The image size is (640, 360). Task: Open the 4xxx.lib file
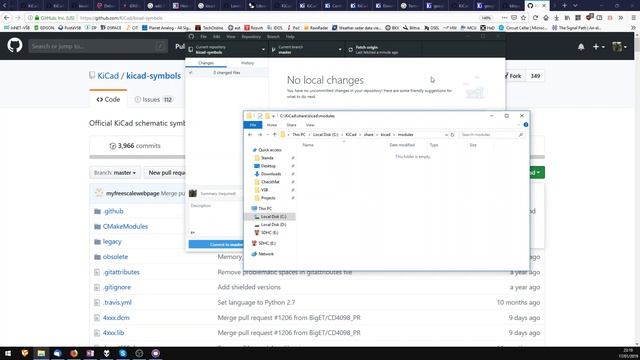(x=113, y=333)
